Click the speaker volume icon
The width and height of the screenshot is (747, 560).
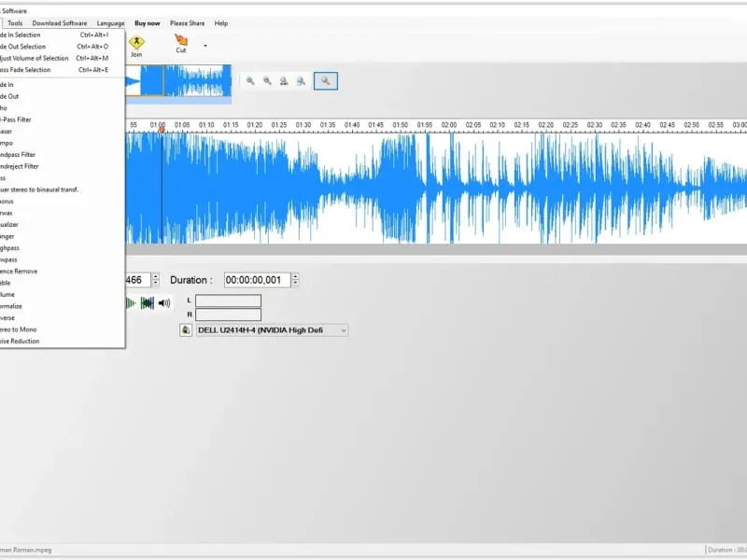tap(164, 302)
